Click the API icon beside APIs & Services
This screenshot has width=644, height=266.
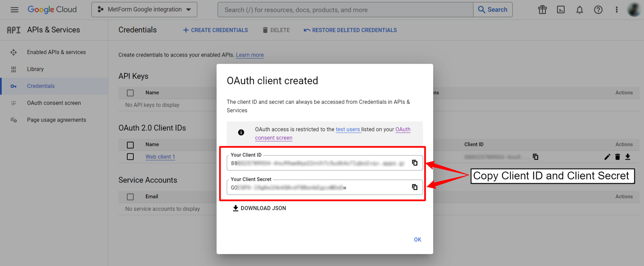14,30
